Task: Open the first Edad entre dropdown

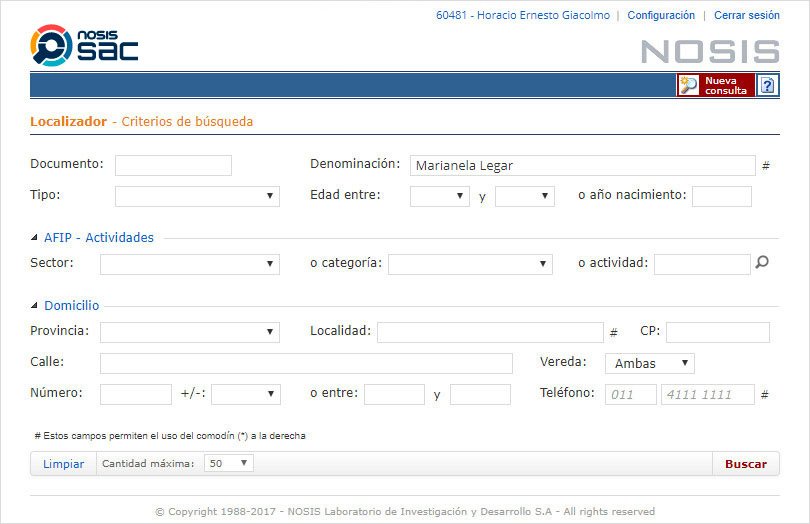Action: 440,196
